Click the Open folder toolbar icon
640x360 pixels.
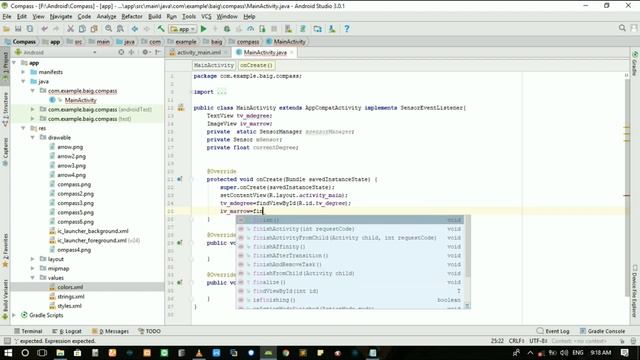(6, 29)
